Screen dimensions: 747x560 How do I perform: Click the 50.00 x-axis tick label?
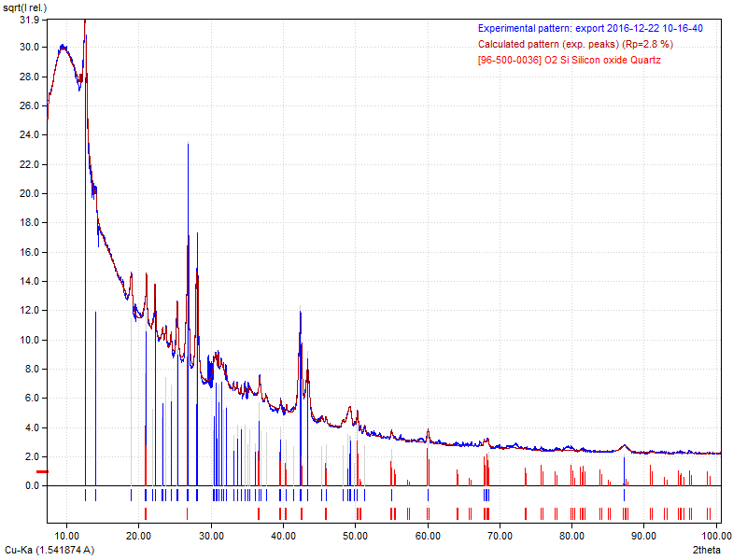[x=356, y=536]
